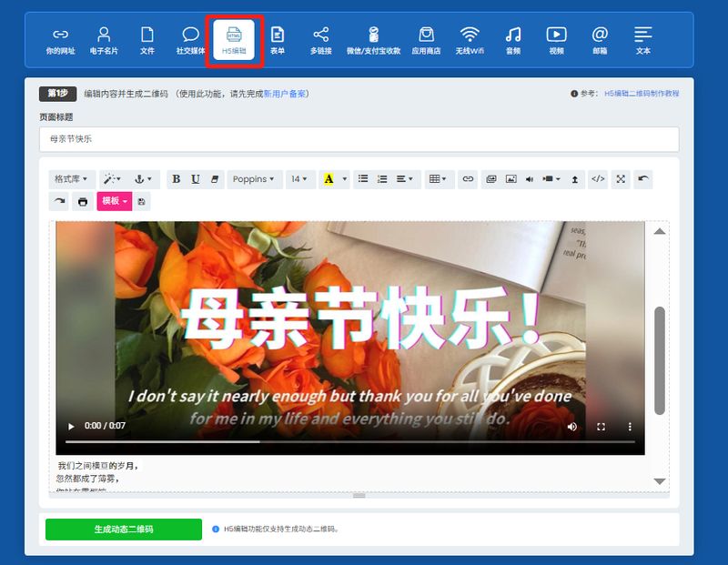
Task: Select the 社交媒体 social media type
Action: (190, 41)
